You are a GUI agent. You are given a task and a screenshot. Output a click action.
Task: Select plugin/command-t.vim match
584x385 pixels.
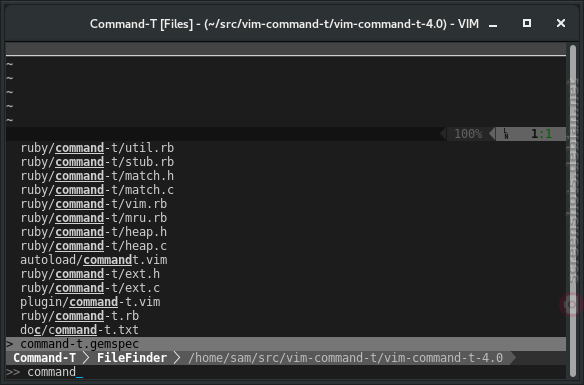point(91,302)
